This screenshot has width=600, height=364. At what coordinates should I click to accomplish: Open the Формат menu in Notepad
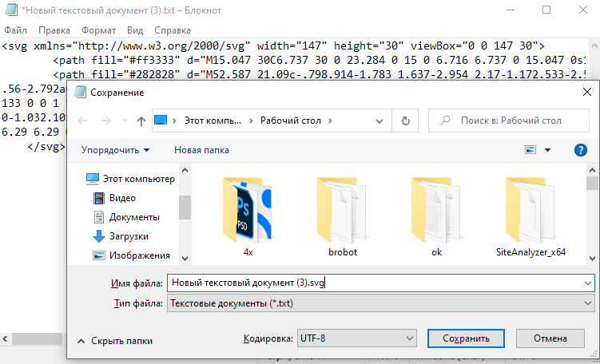[98, 30]
